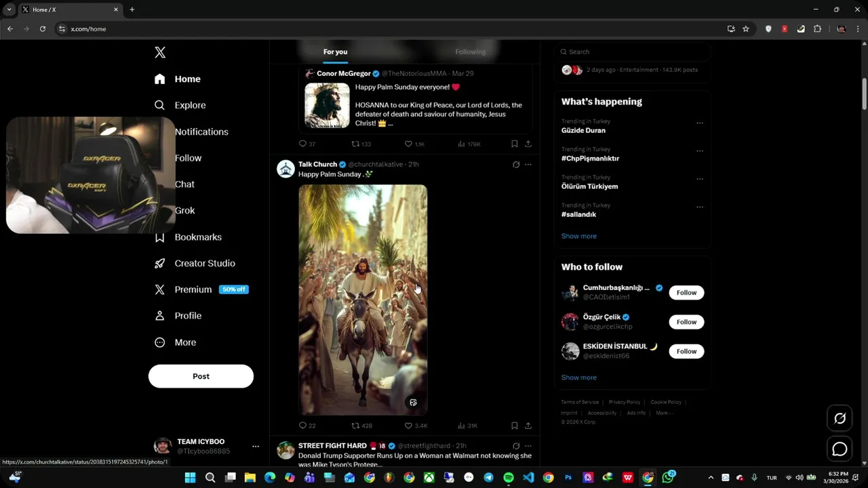868x488 pixels.
Task: Switch to the For you tab
Action: (x=335, y=52)
